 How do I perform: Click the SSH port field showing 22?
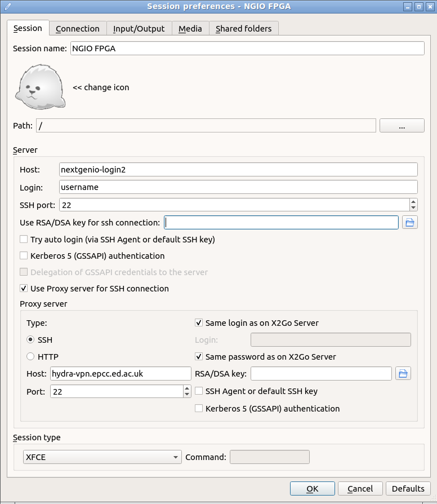pyautogui.click(x=234, y=205)
